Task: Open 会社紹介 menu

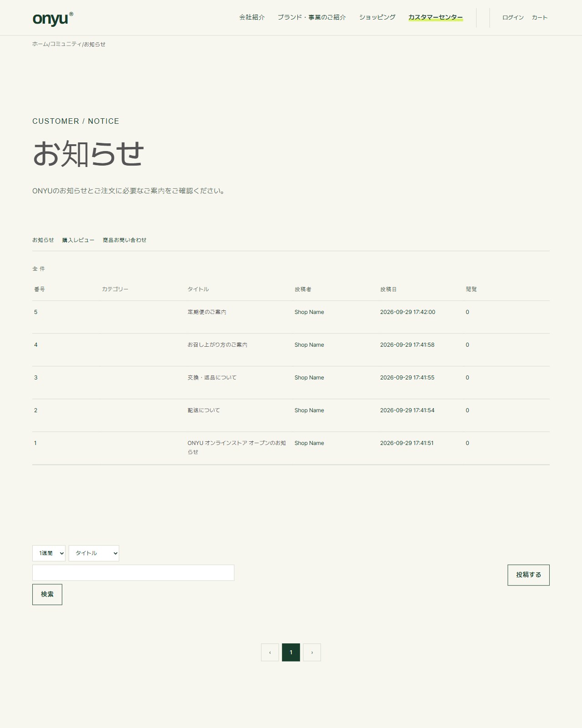Action: [x=252, y=17]
